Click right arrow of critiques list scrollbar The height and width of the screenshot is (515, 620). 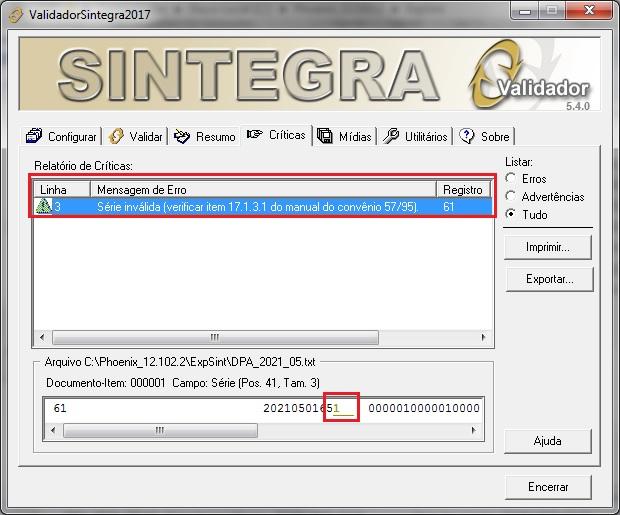[483, 337]
